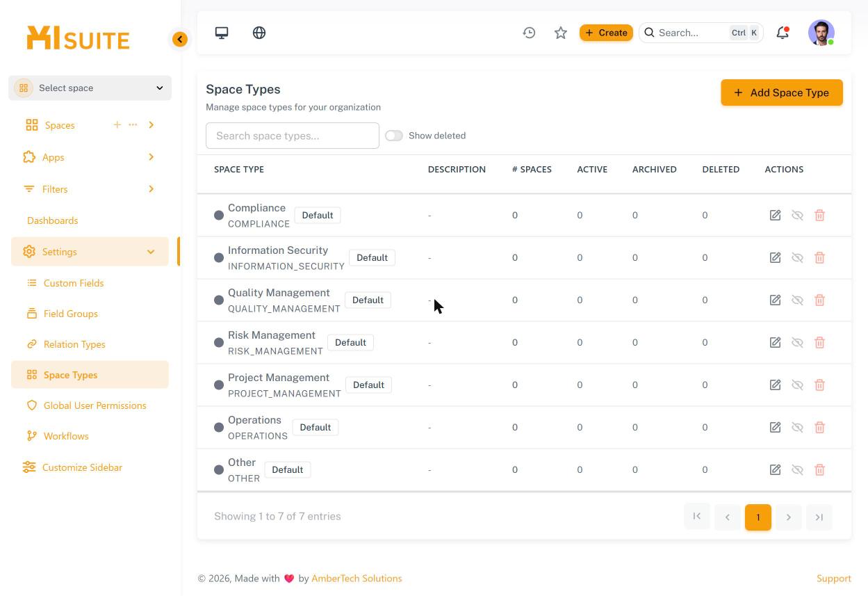Delete the Quality Management space type

tap(819, 300)
